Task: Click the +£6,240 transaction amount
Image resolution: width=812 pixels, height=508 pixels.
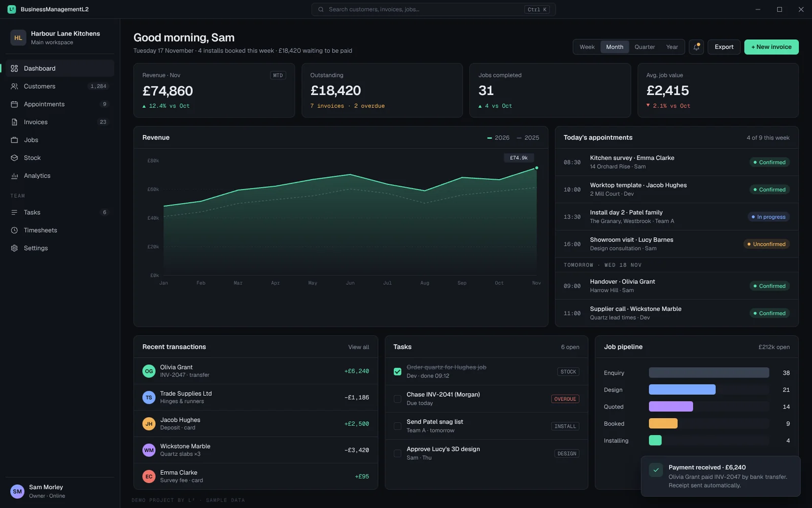Action: [357, 371]
